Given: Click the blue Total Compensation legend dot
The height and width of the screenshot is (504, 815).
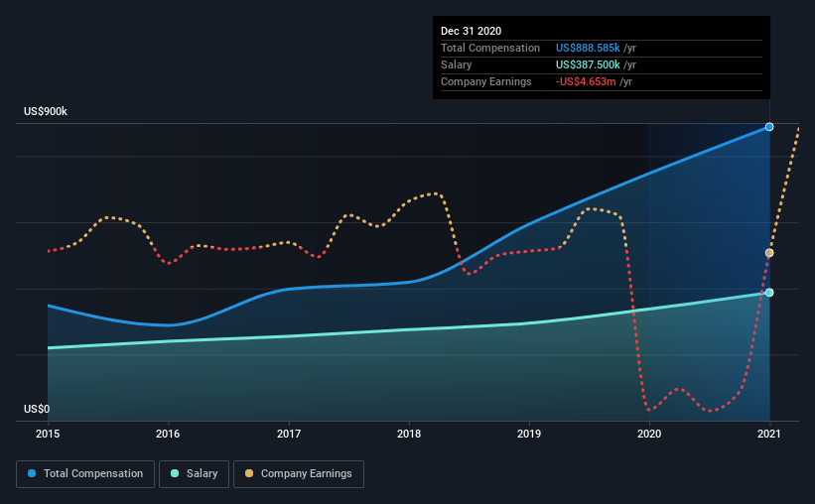Looking at the screenshot, I should tap(32, 473).
